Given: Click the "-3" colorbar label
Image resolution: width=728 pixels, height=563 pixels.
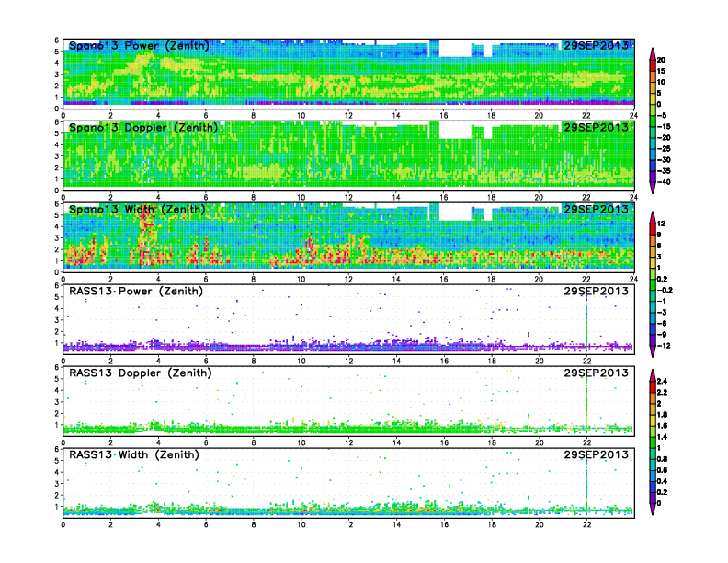Looking at the screenshot, I should coord(662,313).
